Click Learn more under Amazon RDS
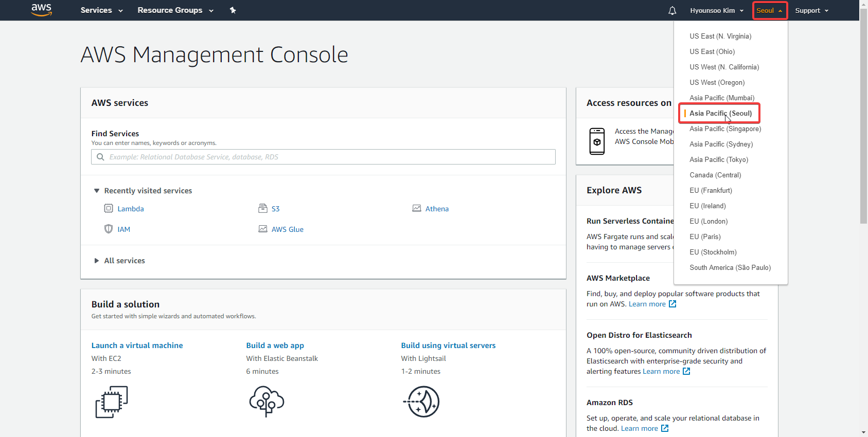Image resolution: width=868 pixels, height=437 pixels. tap(639, 428)
